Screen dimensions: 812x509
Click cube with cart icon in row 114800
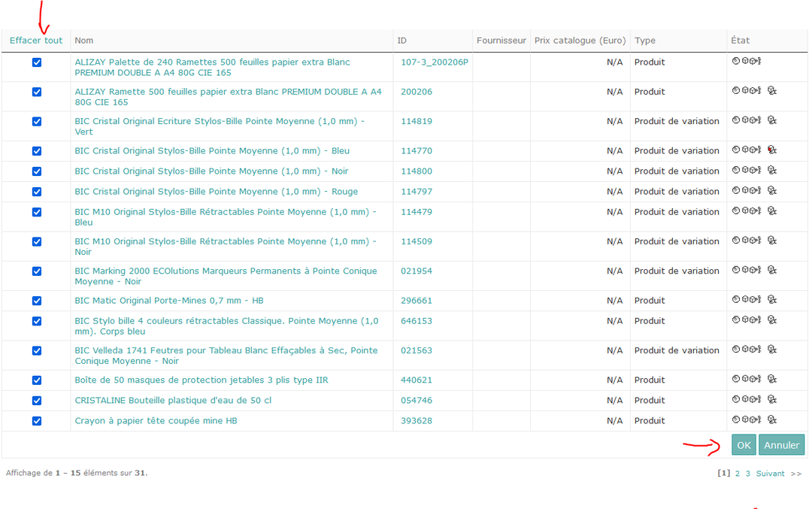pos(772,170)
